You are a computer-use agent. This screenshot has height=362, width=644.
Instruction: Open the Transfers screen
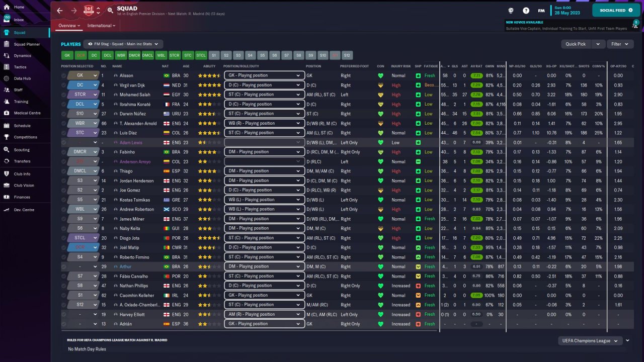point(25,161)
